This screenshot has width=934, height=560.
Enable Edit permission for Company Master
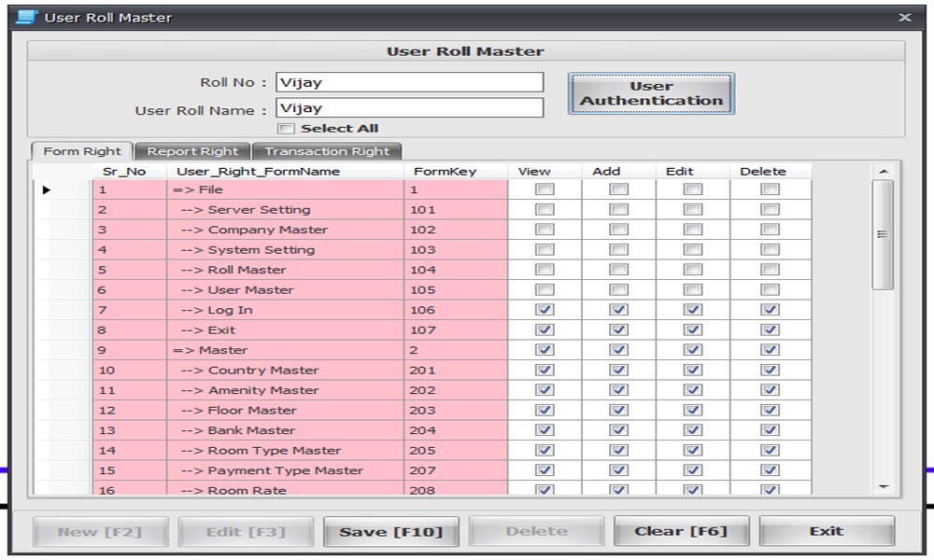(x=692, y=229)
